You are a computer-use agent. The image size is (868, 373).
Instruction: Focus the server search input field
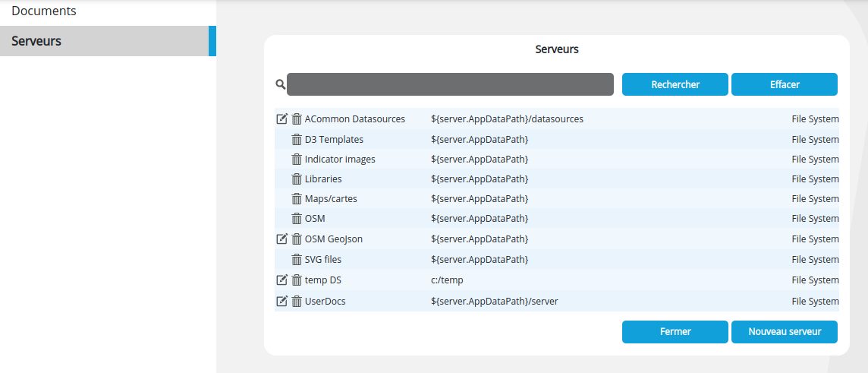[x=450, y=84]
